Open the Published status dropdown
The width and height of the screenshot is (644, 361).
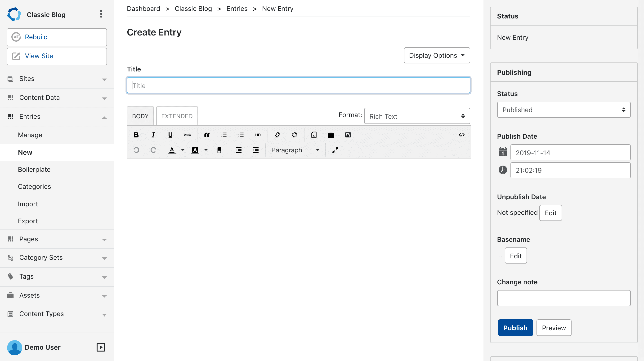tap(563, 110)
